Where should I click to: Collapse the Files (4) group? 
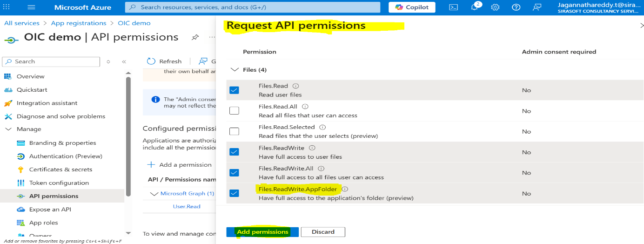[x=235, y=70]
